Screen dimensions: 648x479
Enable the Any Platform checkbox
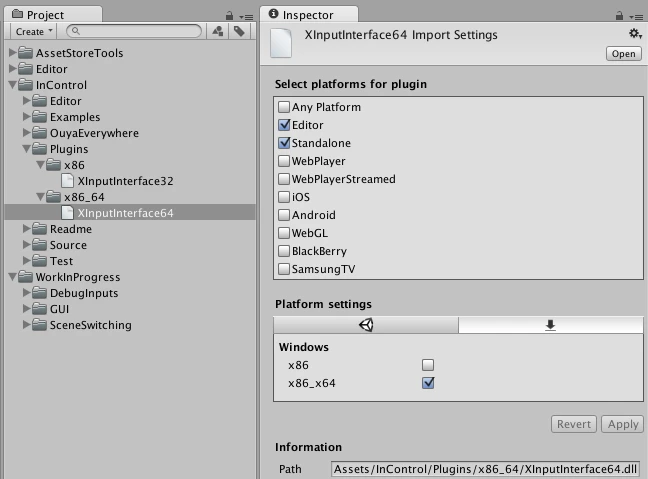coord(284,107)
